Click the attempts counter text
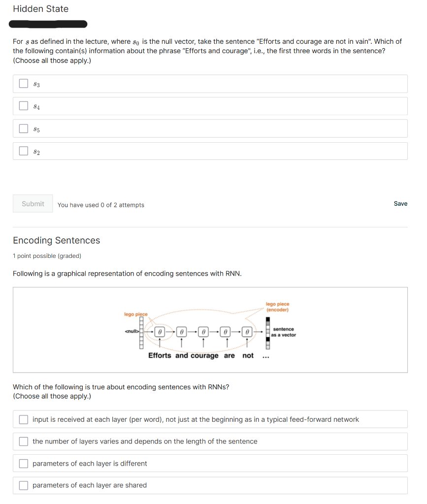Screen dimensions: 427x504 click(100, 205)
